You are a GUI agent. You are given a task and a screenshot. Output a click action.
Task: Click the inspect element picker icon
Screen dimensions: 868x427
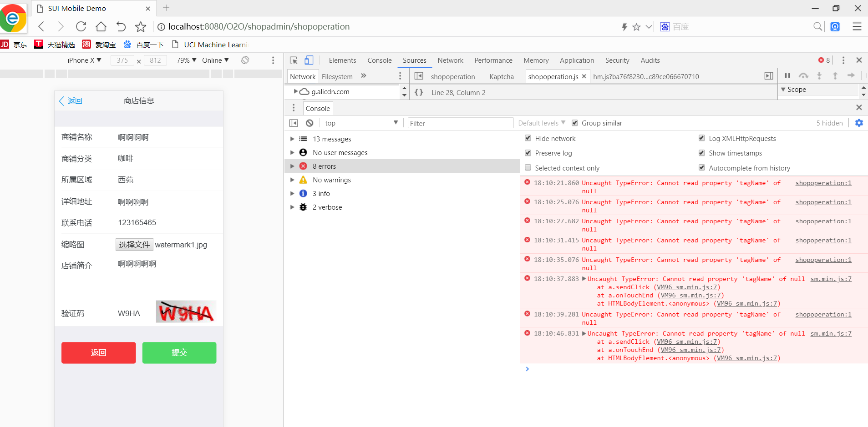(x=294, y=60)
